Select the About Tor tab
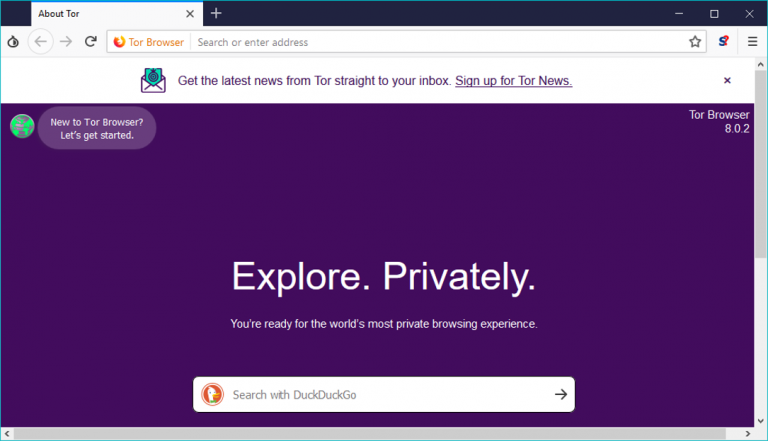Viewport: 768px width, 441px height. (100, 14)
